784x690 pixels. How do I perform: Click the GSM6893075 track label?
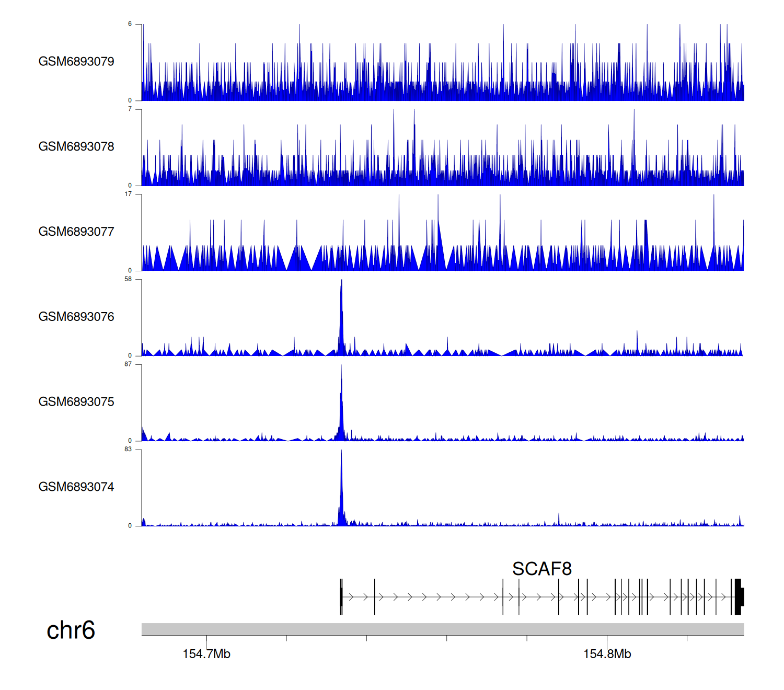point(76,402)
